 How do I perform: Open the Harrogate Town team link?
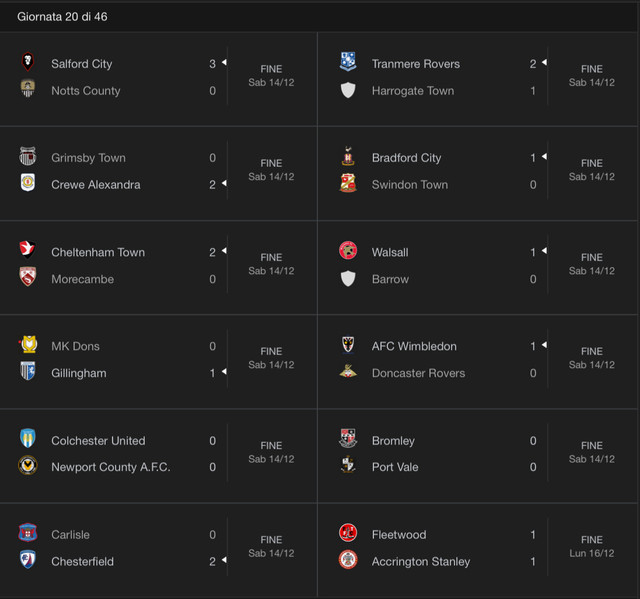coord(413,91)
